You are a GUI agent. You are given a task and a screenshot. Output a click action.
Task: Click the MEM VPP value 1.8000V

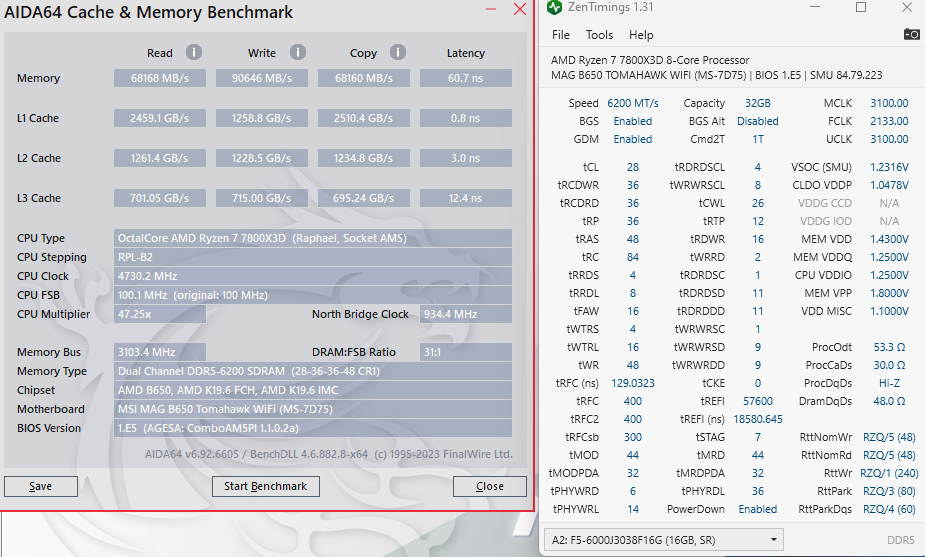889,293
